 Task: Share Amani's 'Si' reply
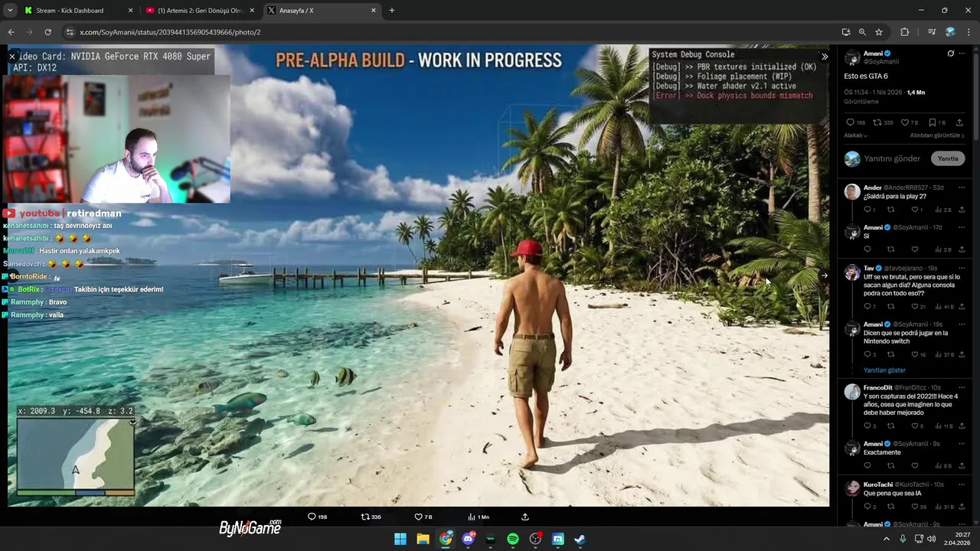(x=962, y=249)
